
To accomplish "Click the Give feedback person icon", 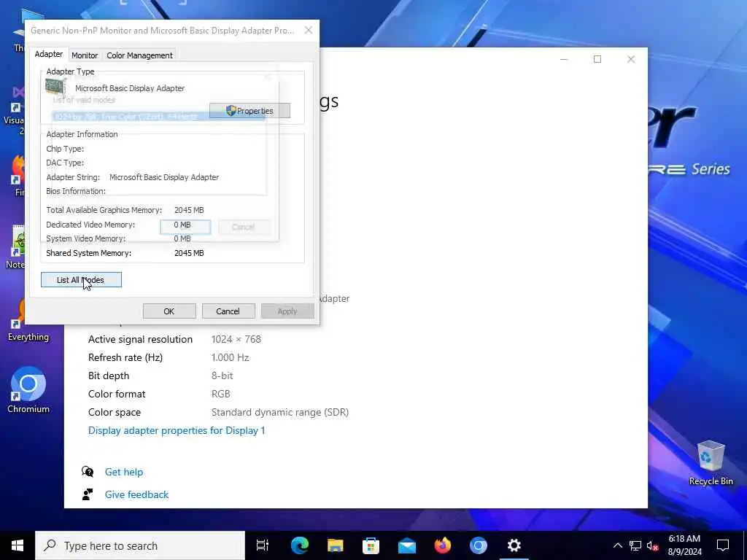I will coord(88,494).
